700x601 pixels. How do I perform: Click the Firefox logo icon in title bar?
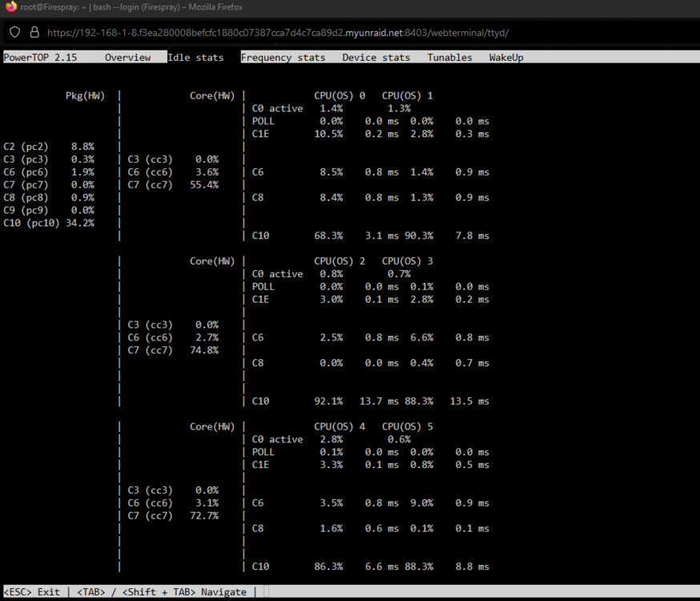10,6
